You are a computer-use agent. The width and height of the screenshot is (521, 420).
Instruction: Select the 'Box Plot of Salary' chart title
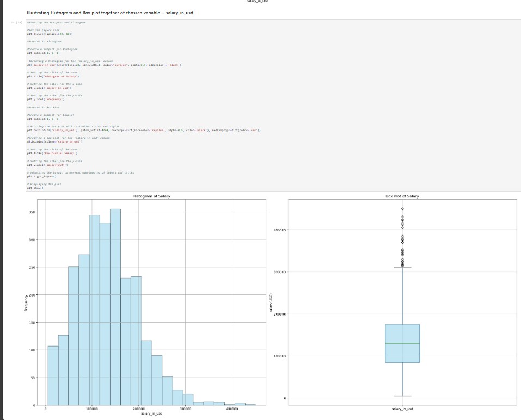[x=402, y=196]
